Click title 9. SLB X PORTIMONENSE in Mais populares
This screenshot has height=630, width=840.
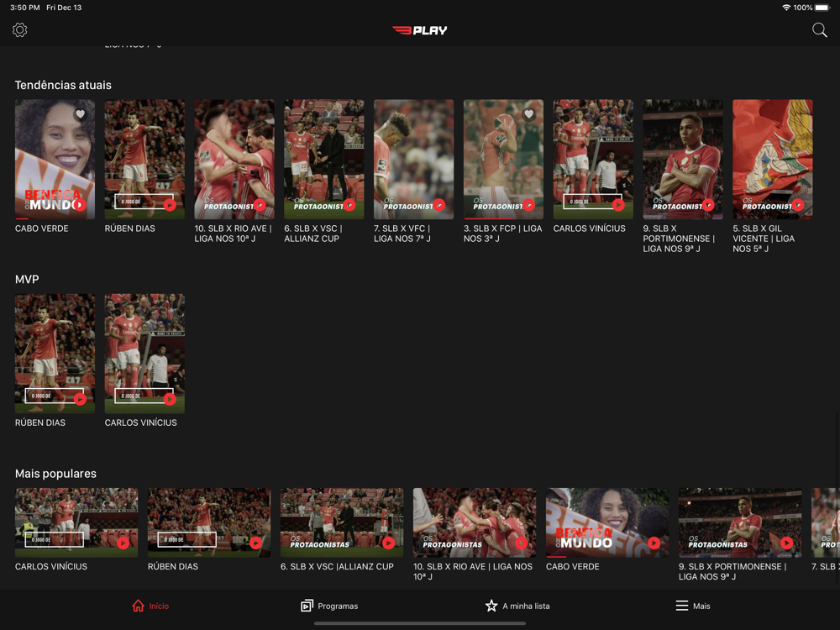tap(732, 571)
